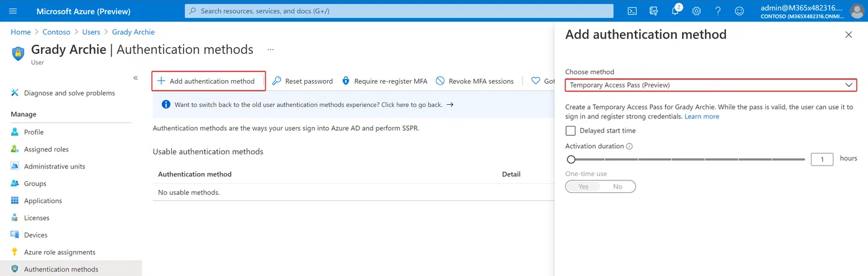Viewport: 868px width, 276px height.
Task: Open the feedback smiley icon
Action: click(739, 11)
